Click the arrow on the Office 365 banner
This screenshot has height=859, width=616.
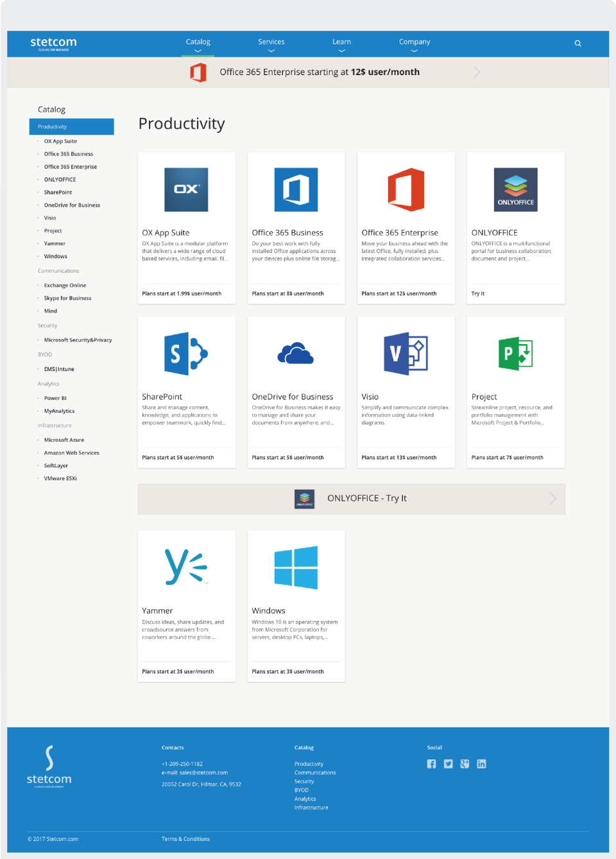pos(477,72)
